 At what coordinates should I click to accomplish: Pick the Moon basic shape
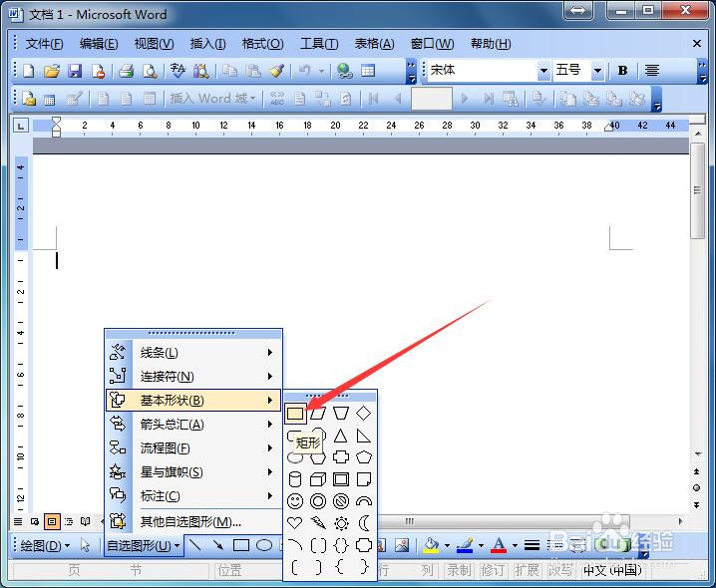tap(363, 523)
